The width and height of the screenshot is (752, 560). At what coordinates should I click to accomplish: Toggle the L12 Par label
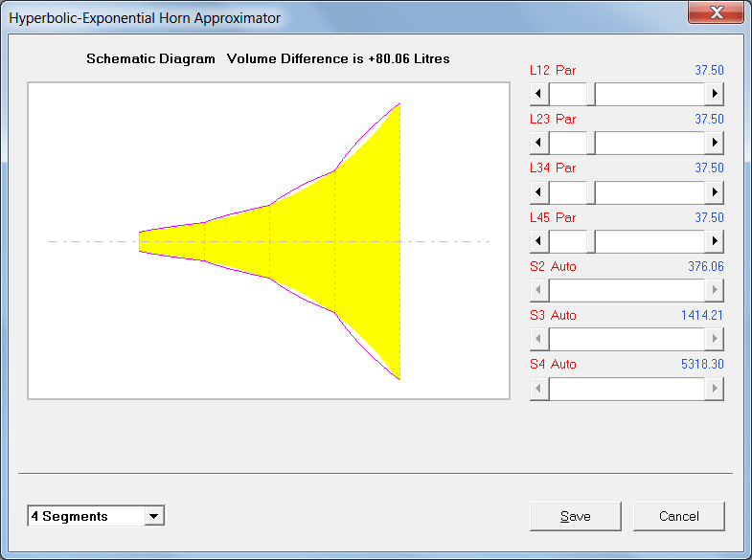(553, 71)
